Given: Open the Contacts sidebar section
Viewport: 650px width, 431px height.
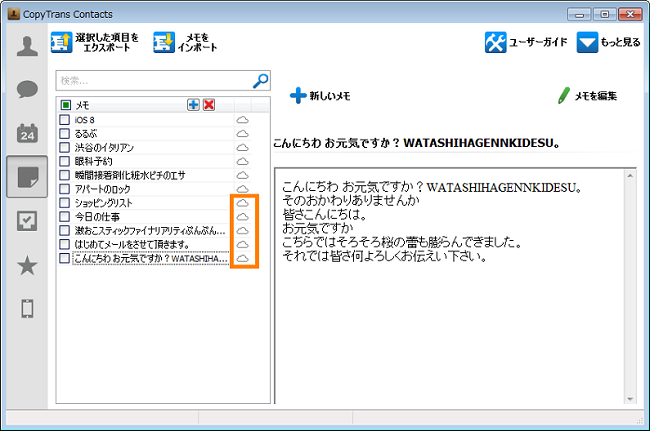Looking at the screenshot, I should [x=27, y=46].
